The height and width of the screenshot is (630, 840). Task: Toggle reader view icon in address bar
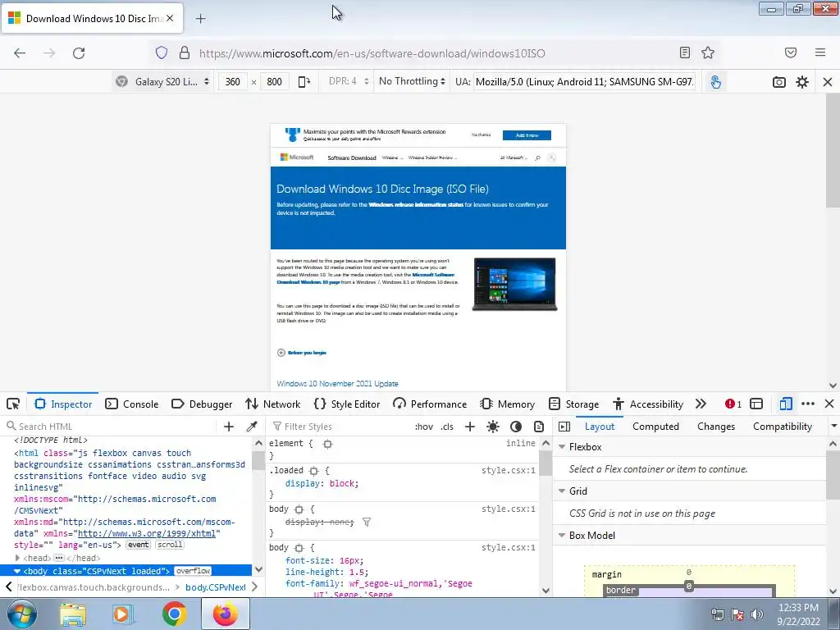685,52
